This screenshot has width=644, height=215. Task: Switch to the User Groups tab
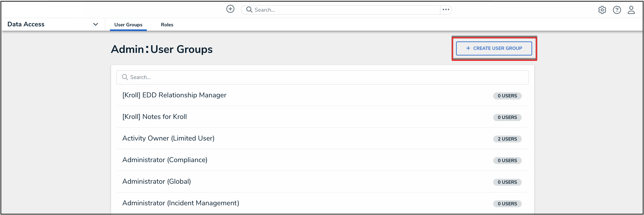coord(128,25)
